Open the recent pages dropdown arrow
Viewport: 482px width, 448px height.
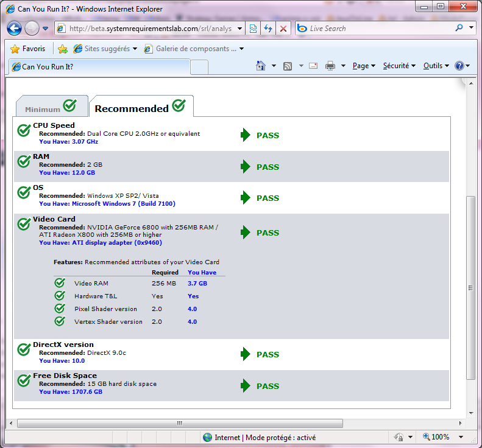click(46, 29)
